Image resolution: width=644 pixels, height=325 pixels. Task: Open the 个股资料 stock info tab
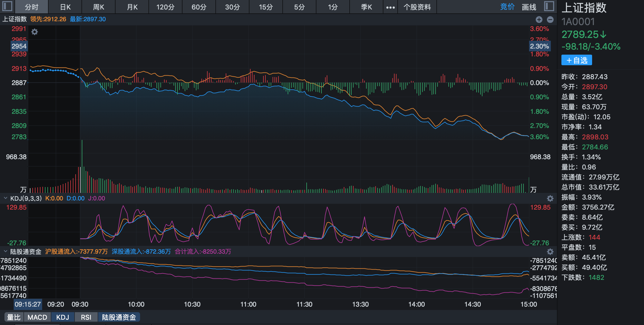(417, 7)
